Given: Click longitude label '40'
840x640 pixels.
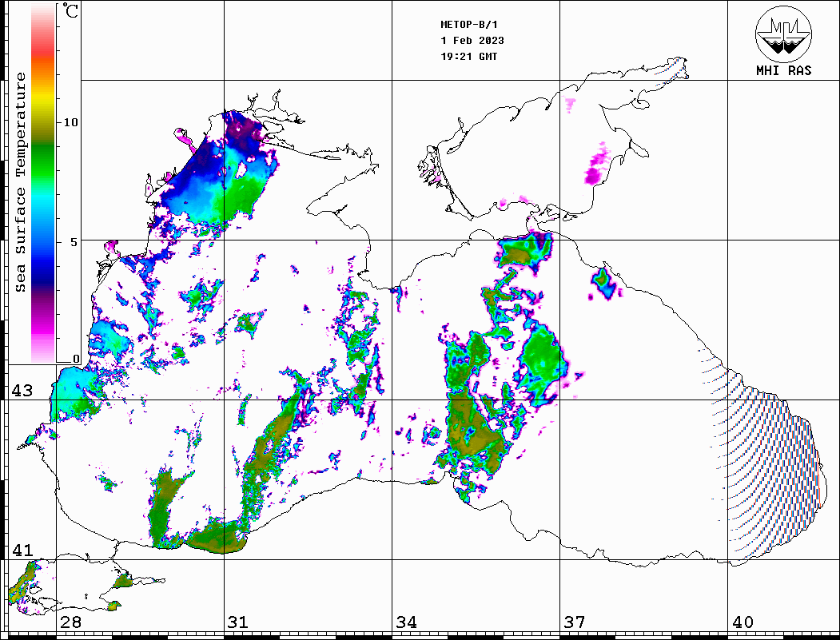Looking at the screenshot, I should click(742, 622).
